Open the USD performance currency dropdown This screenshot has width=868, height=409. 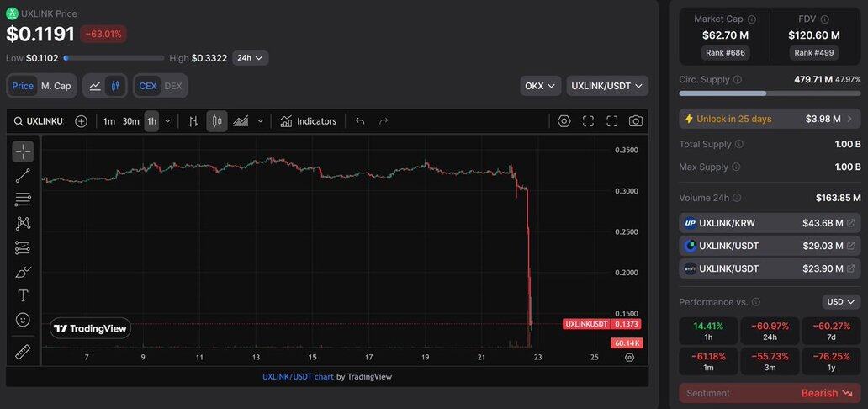click(x=841, y=302)
